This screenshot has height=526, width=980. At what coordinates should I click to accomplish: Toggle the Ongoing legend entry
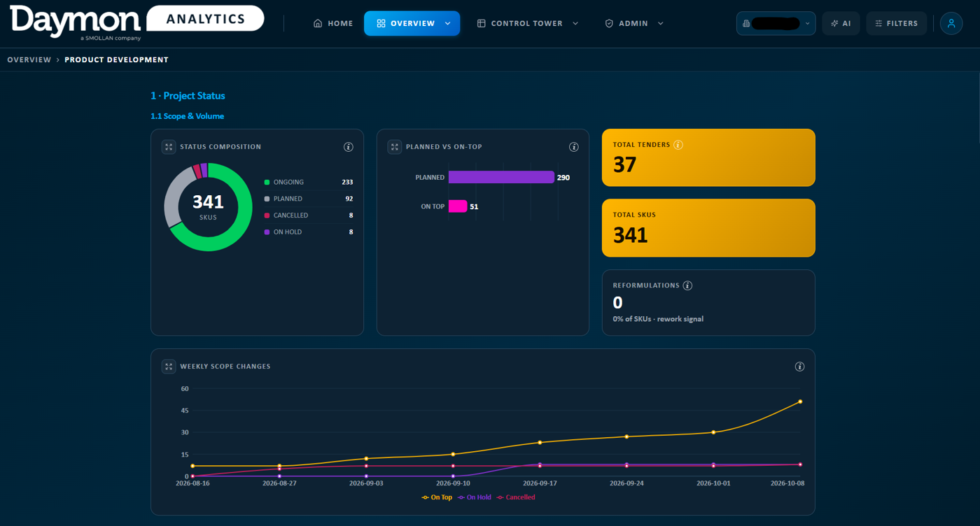308,182
